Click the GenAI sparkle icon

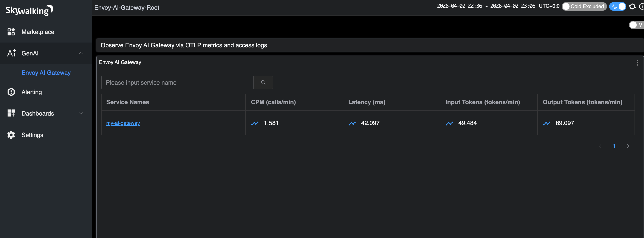coord(11,53)
